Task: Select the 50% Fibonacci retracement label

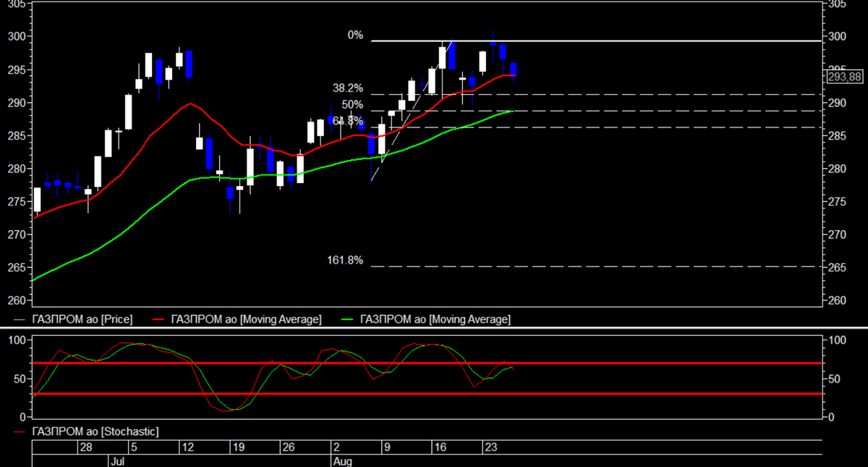Action: click(x=353, y=105)
